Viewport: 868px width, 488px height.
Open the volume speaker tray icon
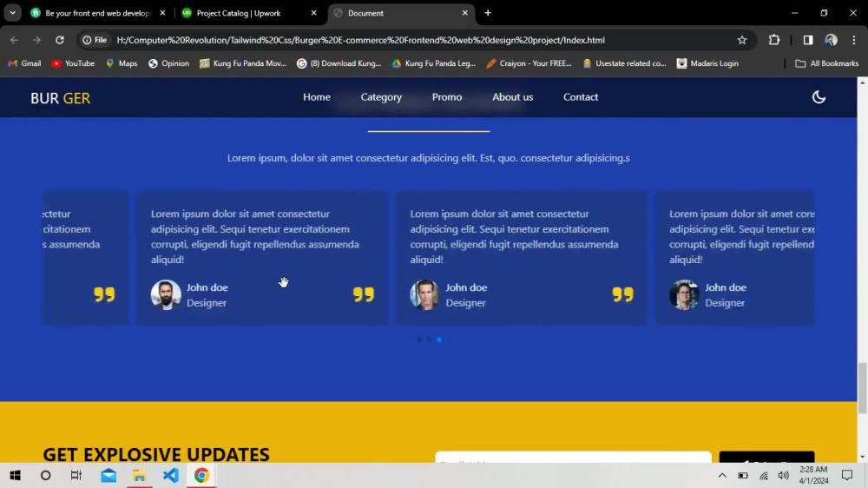coord(783,475)
